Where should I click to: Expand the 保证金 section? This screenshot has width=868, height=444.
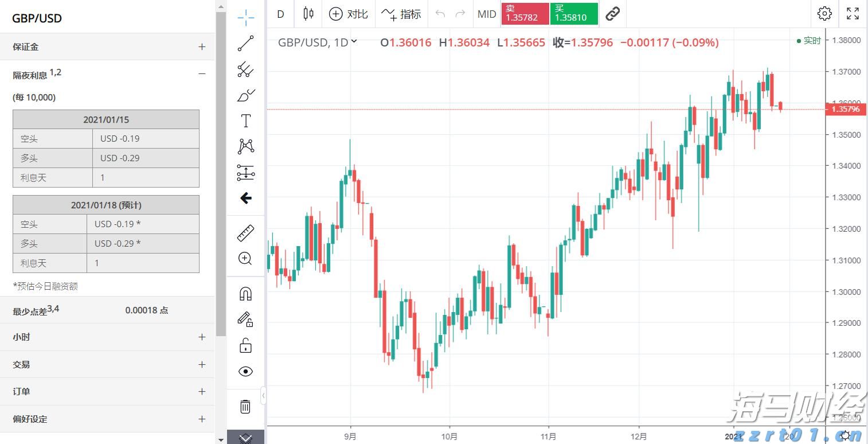[x=202, y=46]
